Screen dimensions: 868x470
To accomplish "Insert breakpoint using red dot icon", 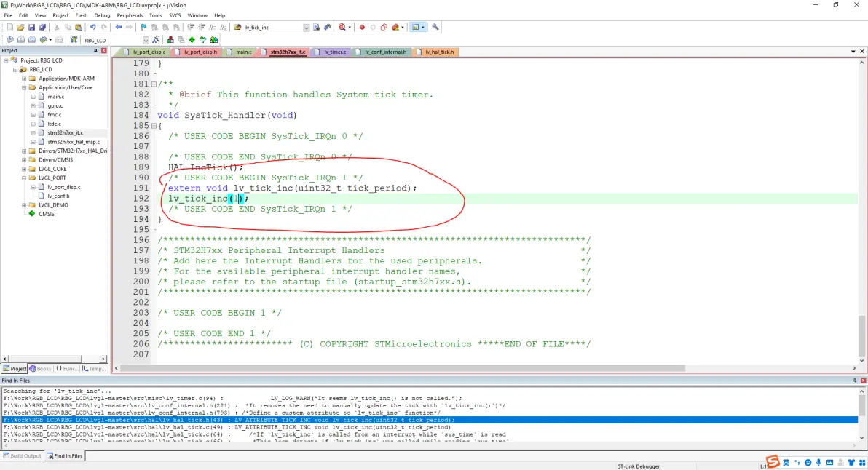I will point(362,28).
